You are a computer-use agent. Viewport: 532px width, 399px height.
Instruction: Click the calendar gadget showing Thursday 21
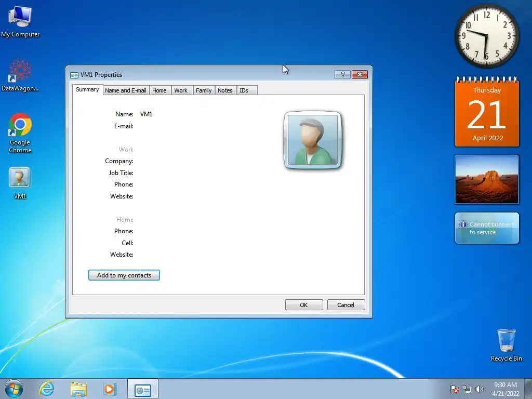(x=487, y=112)
